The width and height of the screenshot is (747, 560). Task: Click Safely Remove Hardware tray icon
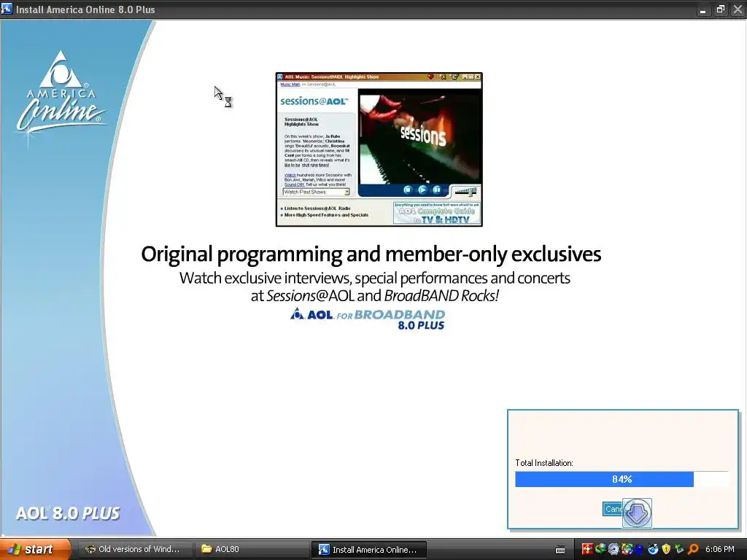click(x=679, y=548)
